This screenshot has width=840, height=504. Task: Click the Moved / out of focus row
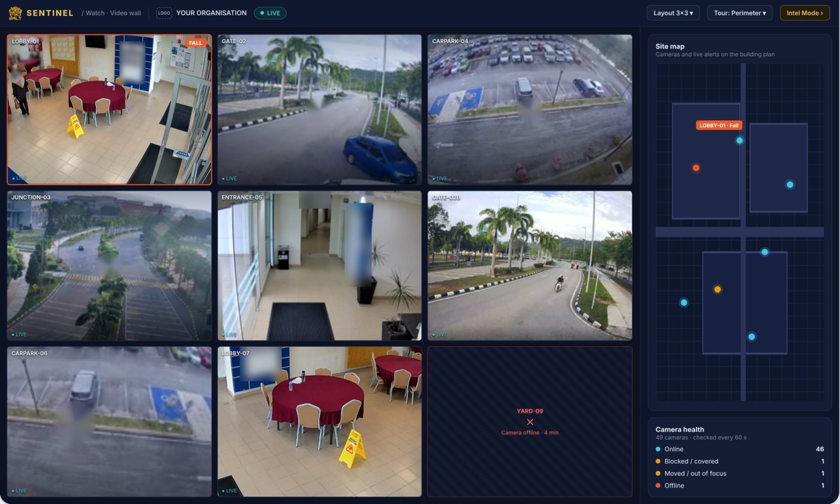739,473
